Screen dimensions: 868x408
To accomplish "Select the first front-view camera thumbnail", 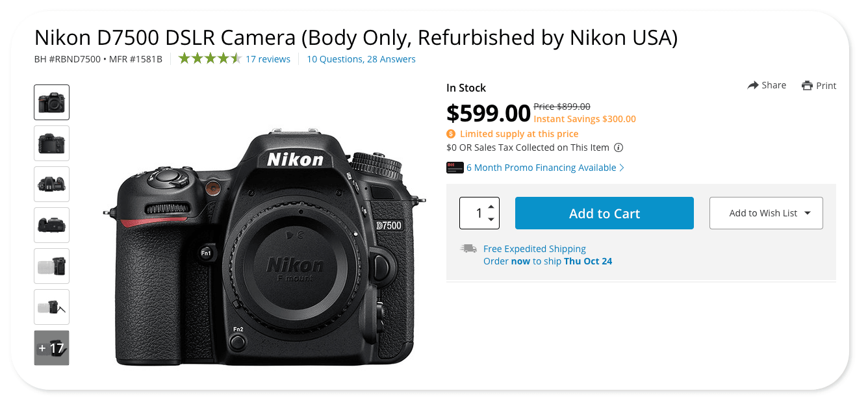I will pos(51,103).
